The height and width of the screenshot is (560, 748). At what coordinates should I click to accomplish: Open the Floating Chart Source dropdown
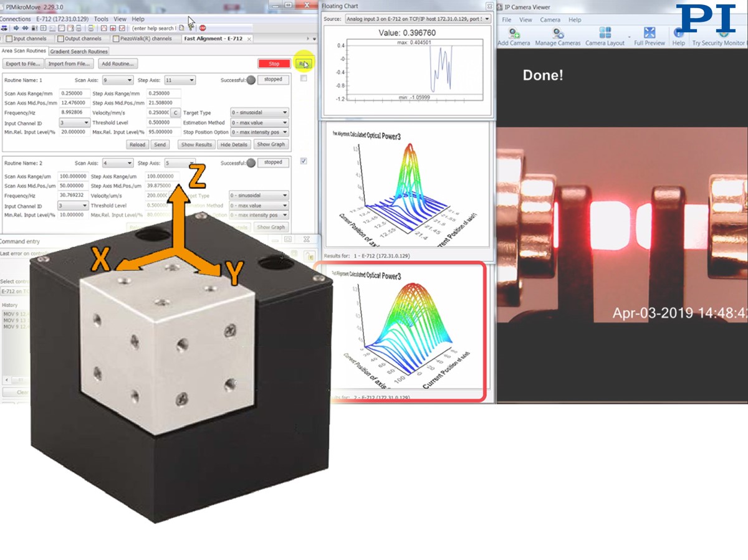coord(417,19)
